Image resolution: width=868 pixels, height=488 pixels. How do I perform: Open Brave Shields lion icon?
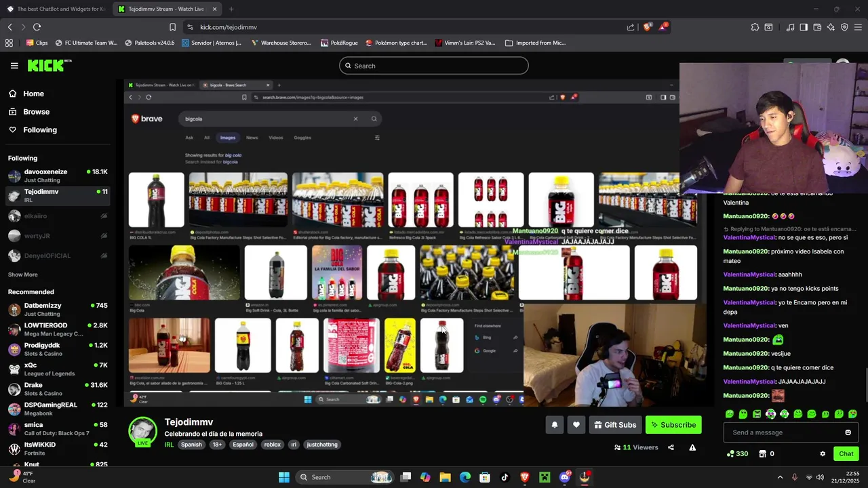point(648,26)
